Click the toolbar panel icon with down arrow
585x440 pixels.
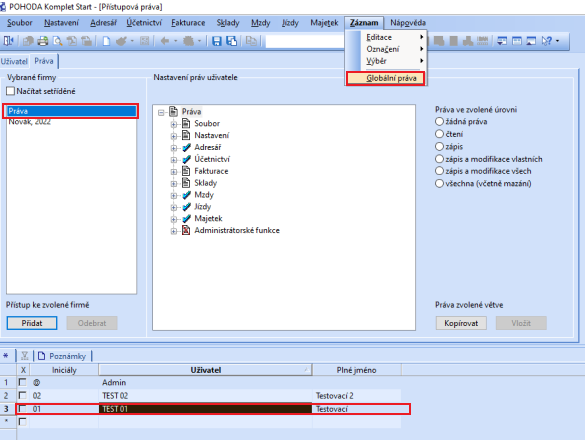tap(502, 41)
